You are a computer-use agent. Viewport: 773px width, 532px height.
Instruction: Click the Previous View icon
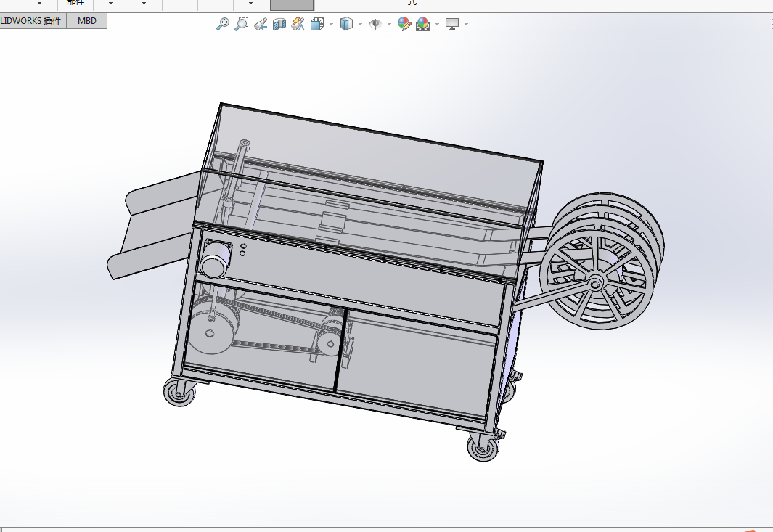click(261, 24)
